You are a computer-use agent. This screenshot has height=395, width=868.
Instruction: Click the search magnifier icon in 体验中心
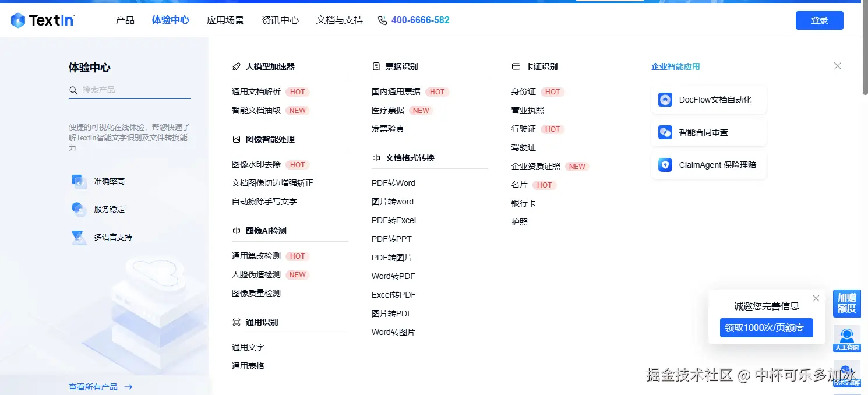73,90
